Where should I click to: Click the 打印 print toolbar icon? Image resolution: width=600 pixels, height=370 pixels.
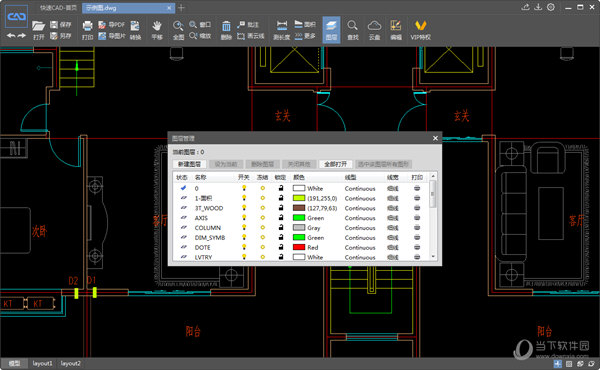87,30
